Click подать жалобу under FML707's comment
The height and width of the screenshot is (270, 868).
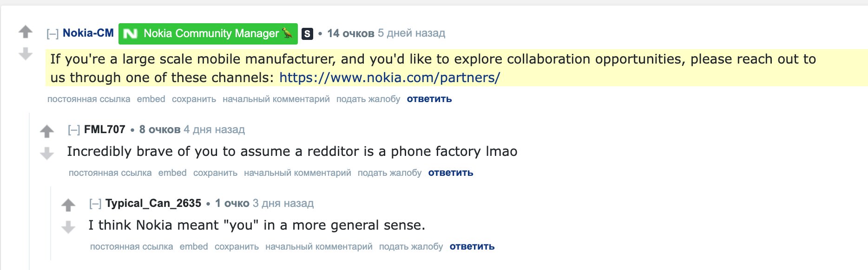389,173
